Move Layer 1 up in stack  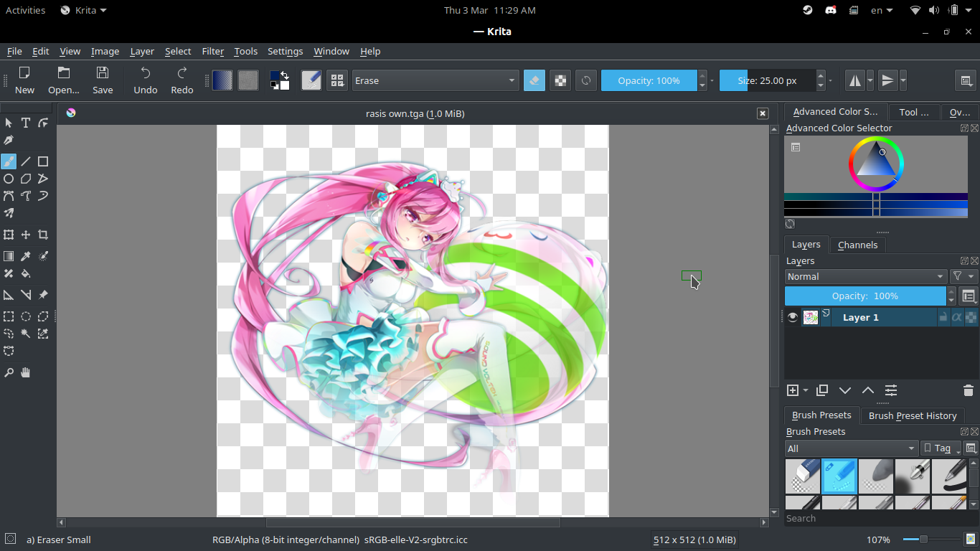868,390
